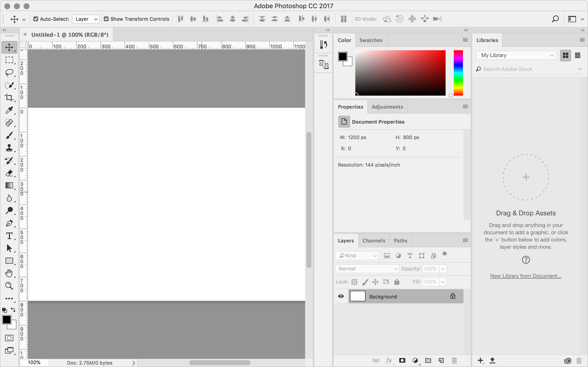Close the Untitled-1 document tab

coord(25,35)
